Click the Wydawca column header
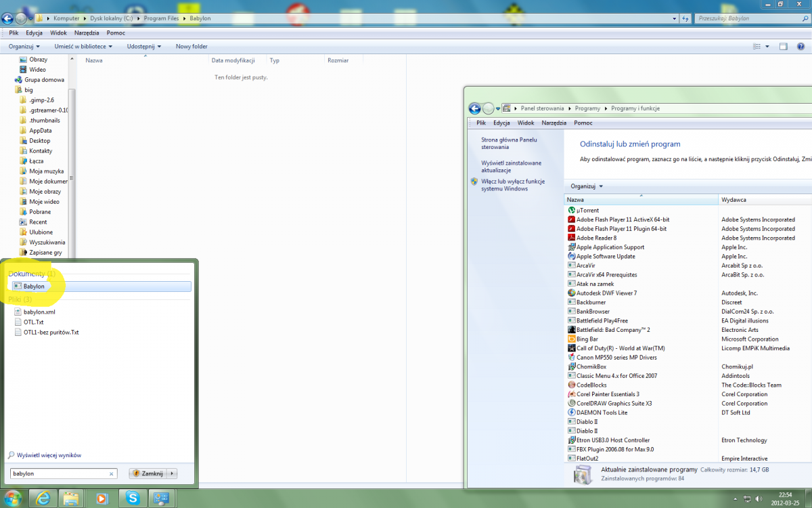This screenshot has height=508, width=812. point(765,200)
